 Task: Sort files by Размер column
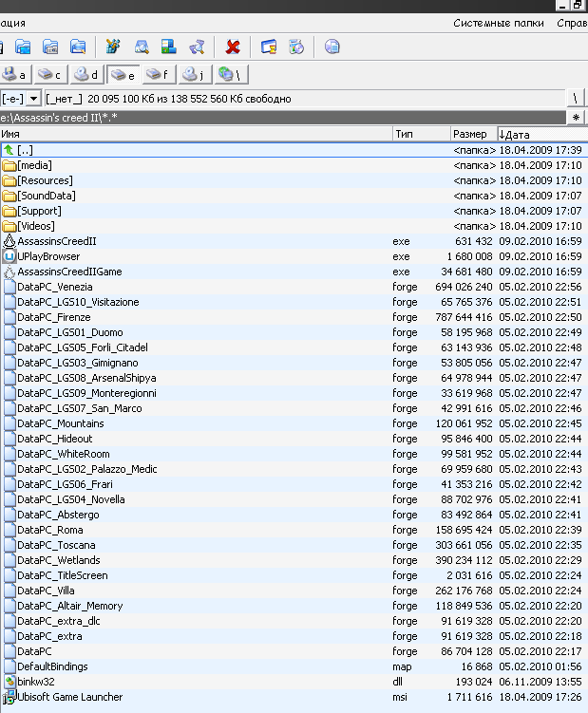473,134
